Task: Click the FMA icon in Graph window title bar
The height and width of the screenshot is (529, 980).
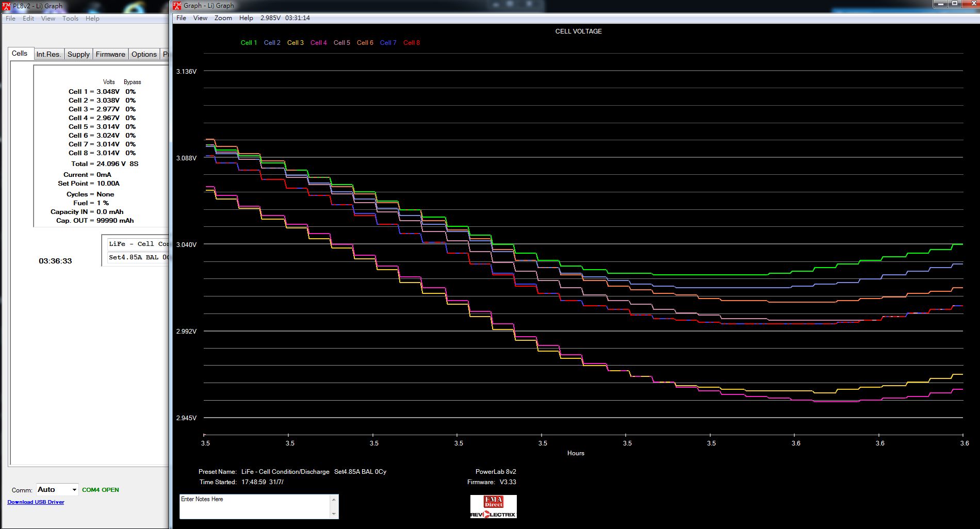Action: [177, 6]
